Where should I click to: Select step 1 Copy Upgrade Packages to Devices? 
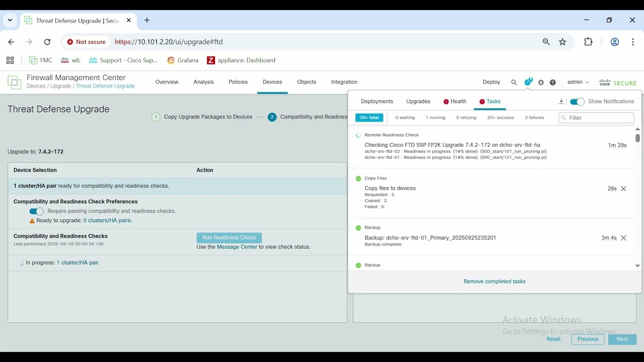click(202, 117)
